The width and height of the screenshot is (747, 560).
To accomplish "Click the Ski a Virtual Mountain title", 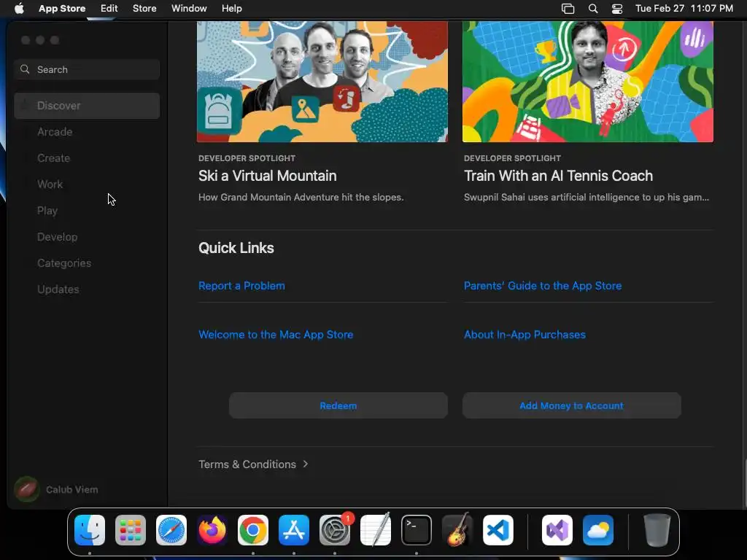I will pyautogui.click(x=267, y=176).
